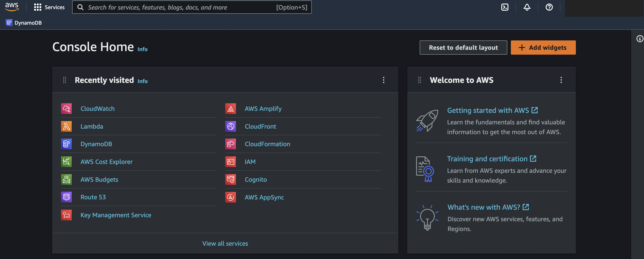Image resolution: width=644 pixels, height=259 pixels.
Task: Click the AWS logo in header
Action: point(12,7)
